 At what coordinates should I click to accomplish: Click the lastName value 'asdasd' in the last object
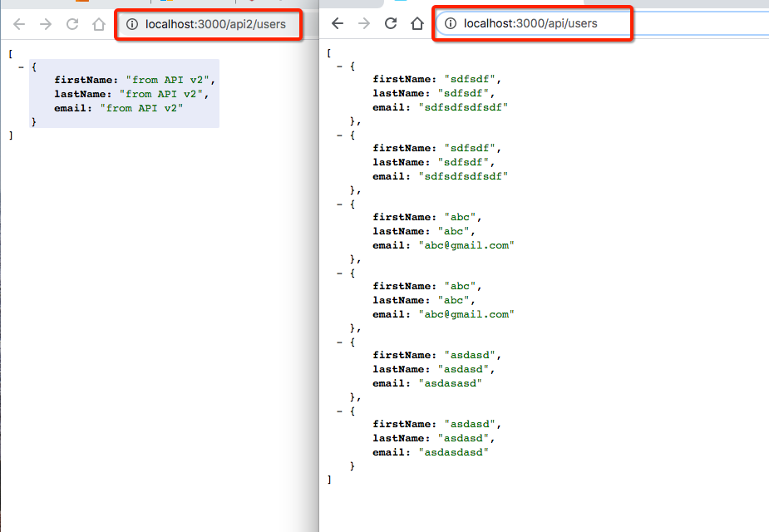[x=463, y=437]
